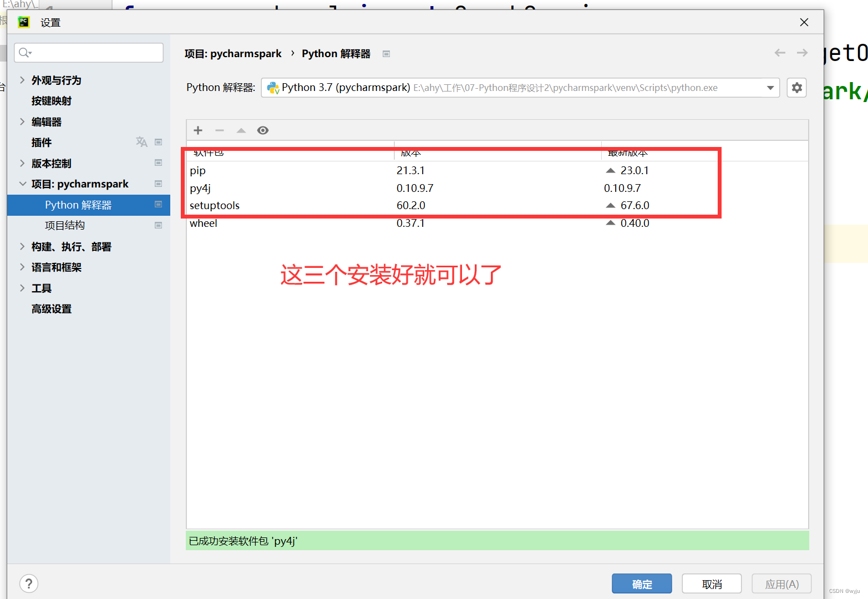Select 项目结构 tree item

coord(65,225)
